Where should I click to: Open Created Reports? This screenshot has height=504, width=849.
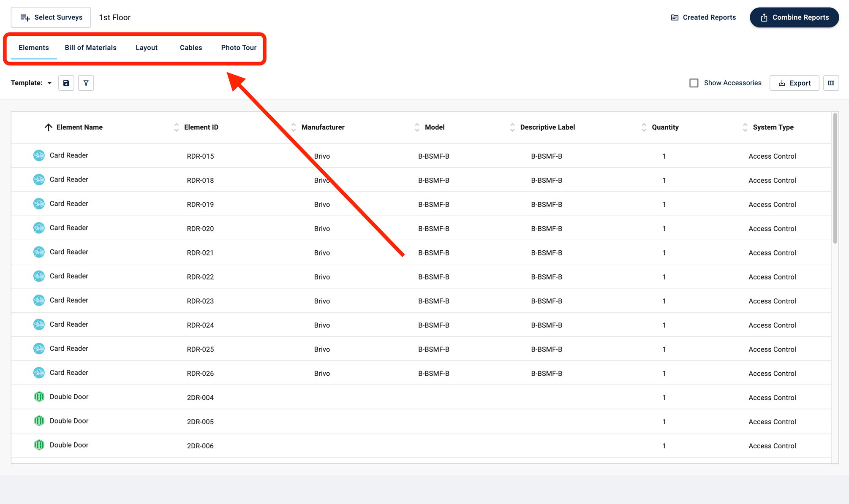coord(703,17)
